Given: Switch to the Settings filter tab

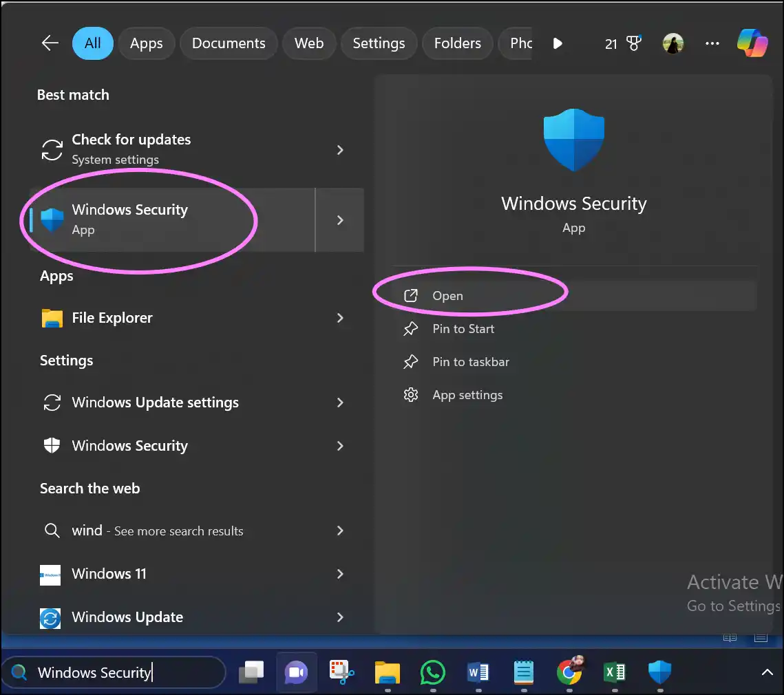Looking at the screenshot, I should 379,43.
